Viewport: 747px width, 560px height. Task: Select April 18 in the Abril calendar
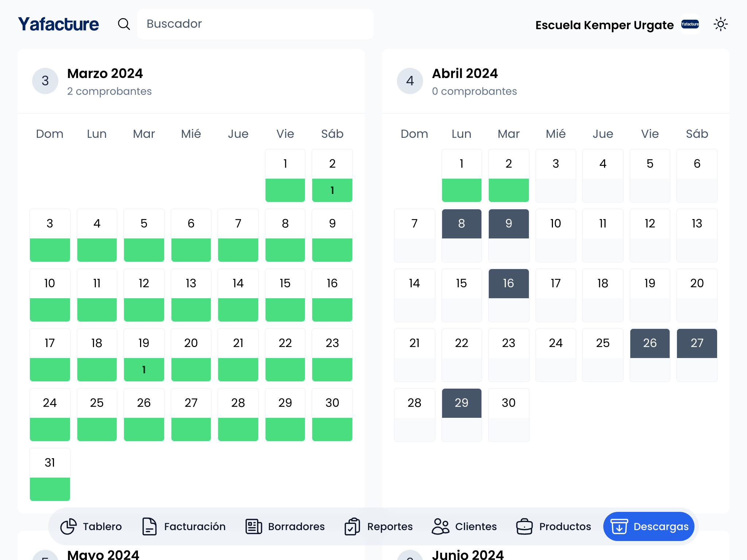[x=603, y=295]
